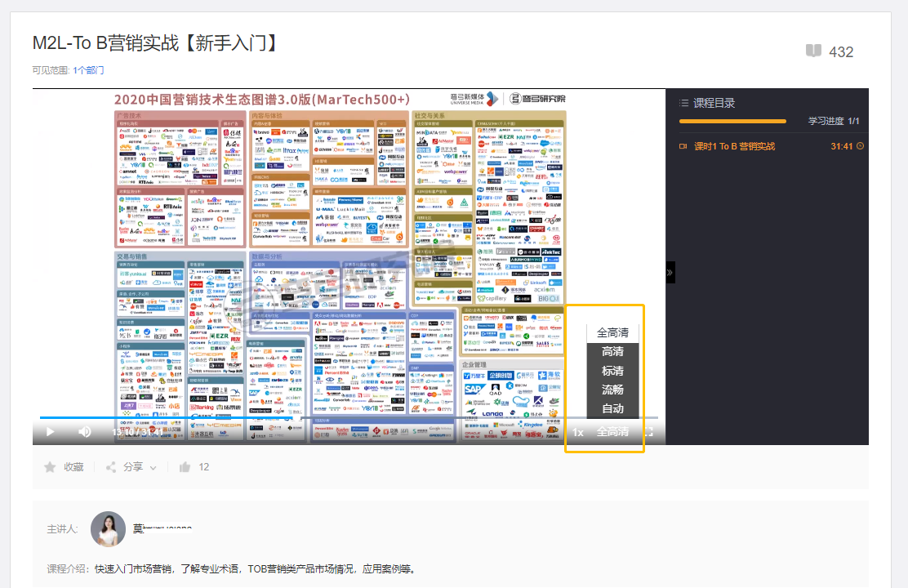Select 高清 video quality
The image size is (908, 588).
(612, 352)
